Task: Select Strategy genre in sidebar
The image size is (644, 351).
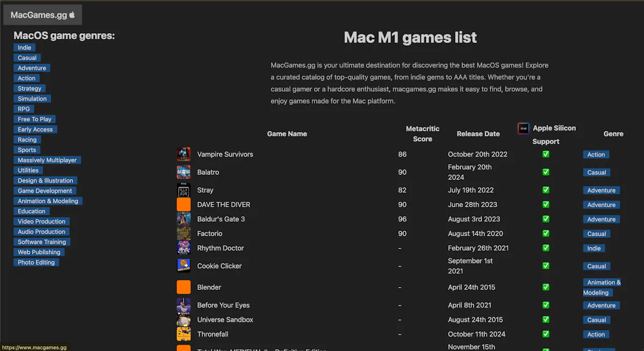Action: click(30, 89)
